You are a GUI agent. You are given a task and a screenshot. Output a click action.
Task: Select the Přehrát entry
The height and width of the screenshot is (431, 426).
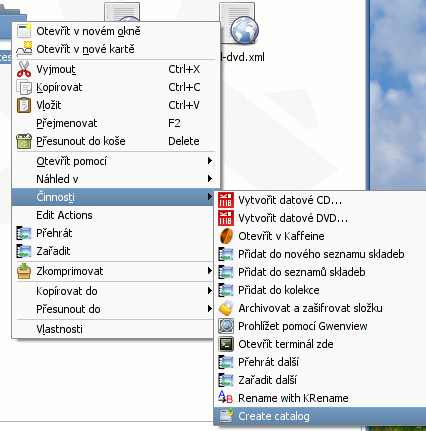[113, 233]
